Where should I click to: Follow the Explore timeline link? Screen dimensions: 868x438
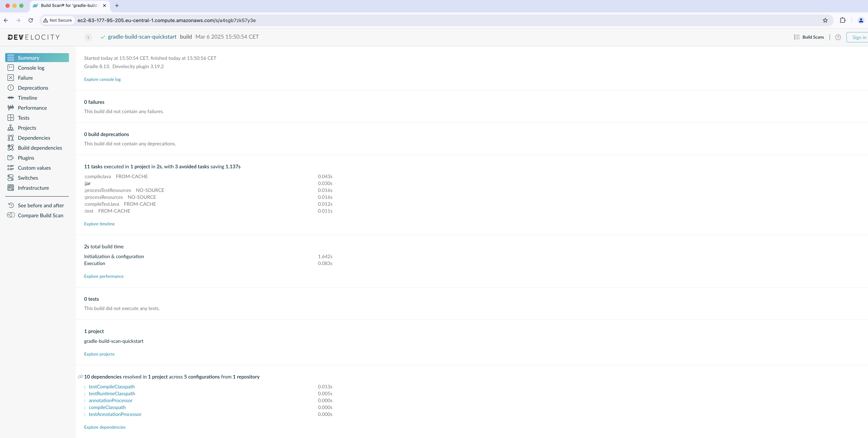coord(99,224)
